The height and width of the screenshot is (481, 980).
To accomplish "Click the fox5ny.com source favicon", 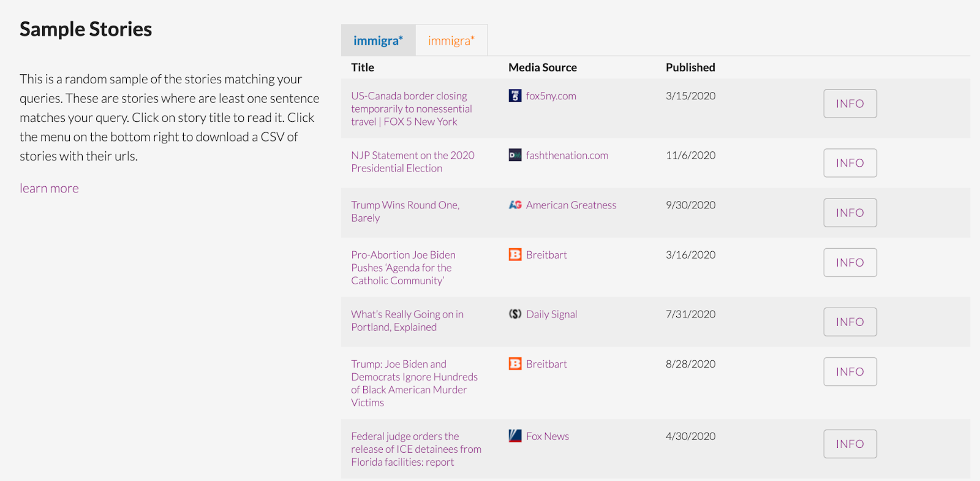I will point(514,96).
